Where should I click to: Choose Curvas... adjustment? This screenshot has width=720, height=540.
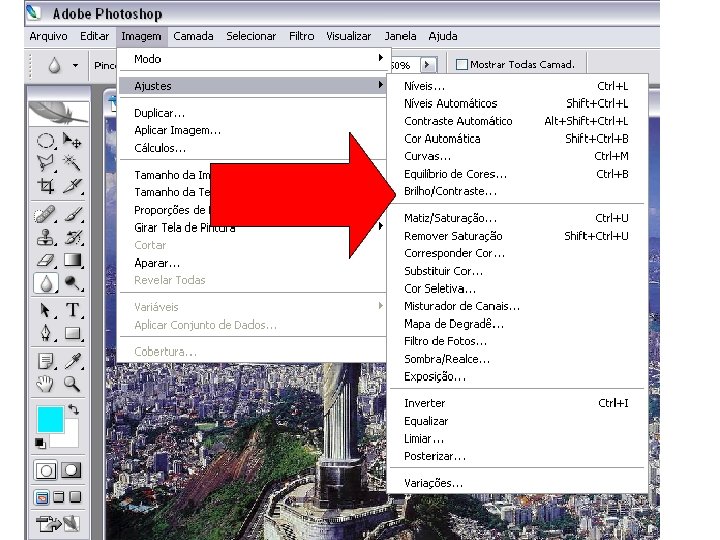[518, 156]
